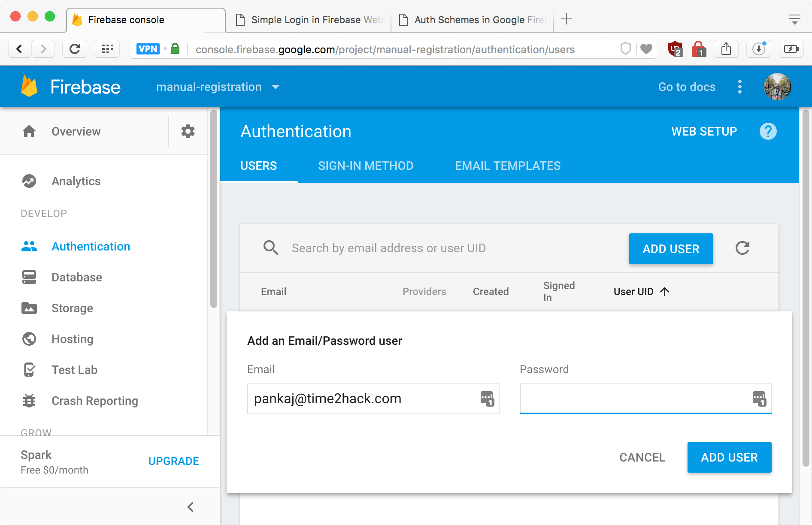Viewport: 812px width, 525px height.
Task: Click the battery saver icon
Action: pos(791,49)
